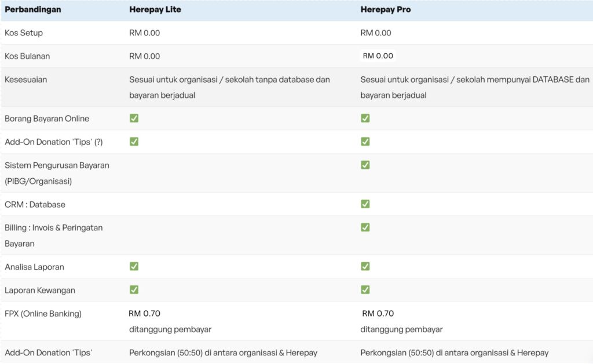Click Pro checkmark for Sistem Pengurusan Bayaran
The width and height of the screenshot is (593, 364).
click(x=365, y=165)
